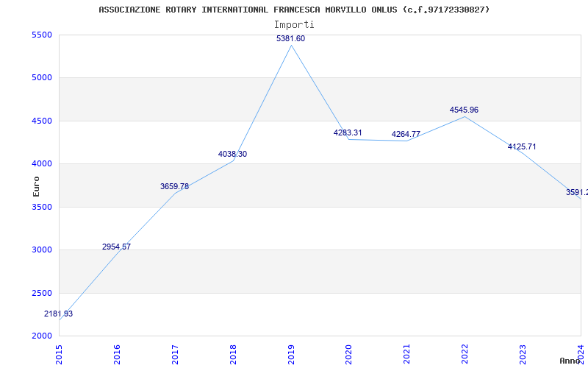Select data label 2954.57

[116, 247]
